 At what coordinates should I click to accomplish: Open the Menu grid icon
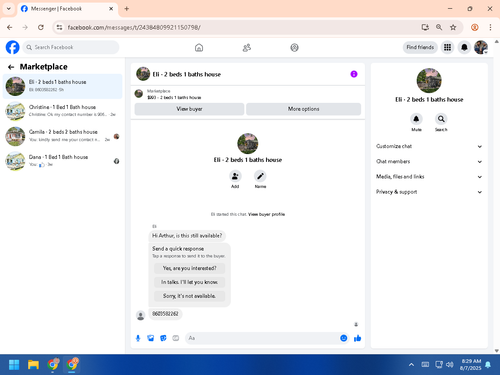(447, 47)
